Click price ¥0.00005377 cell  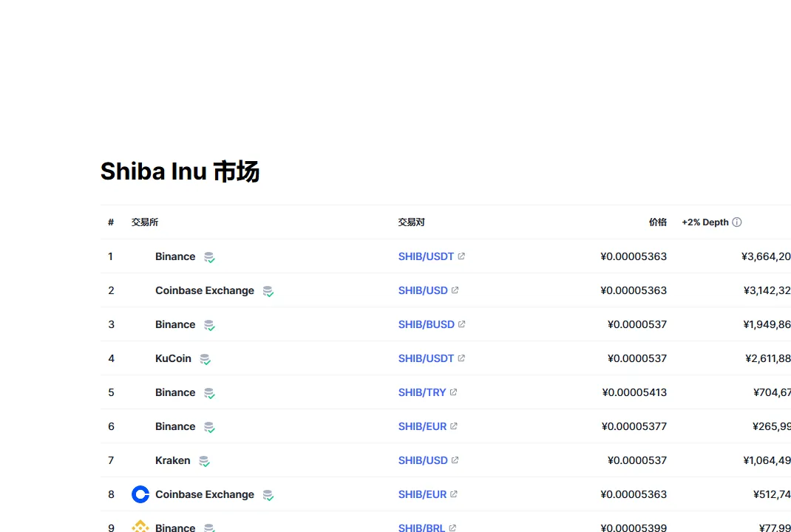[634, 426]
